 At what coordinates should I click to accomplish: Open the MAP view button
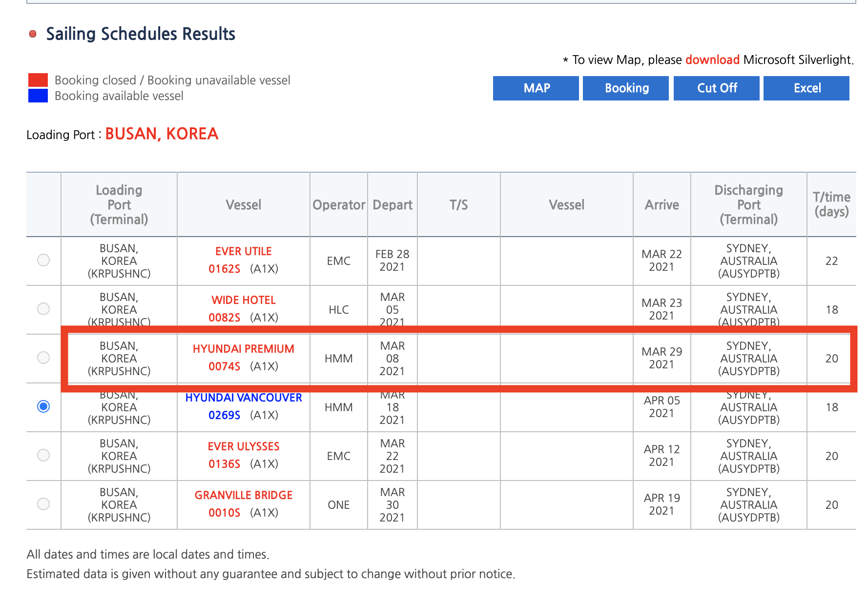[536, 88]
